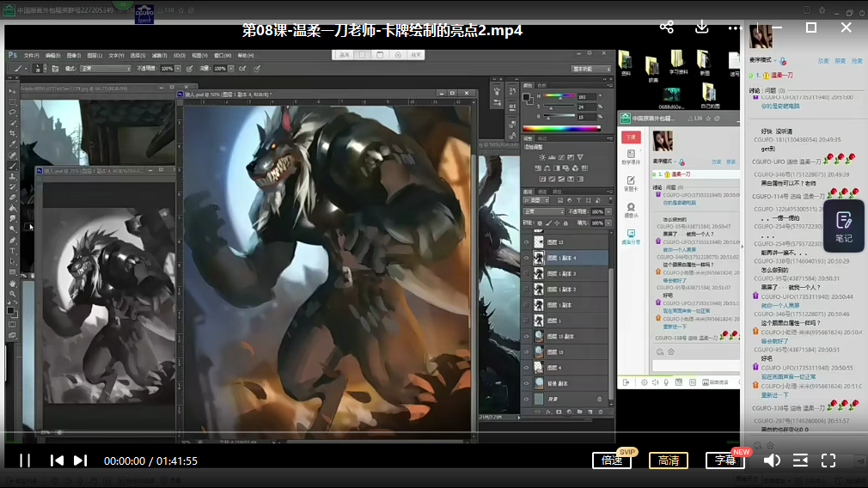Select the Pen tool

point(13,240)
